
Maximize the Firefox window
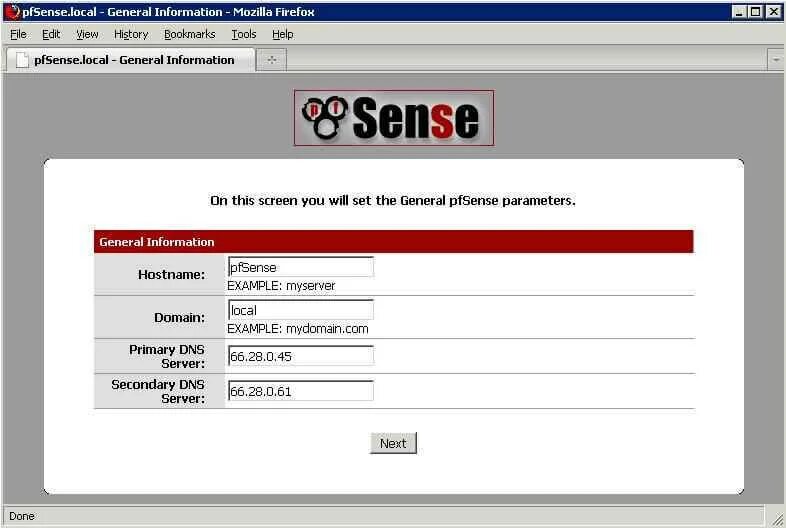(755, 12)
